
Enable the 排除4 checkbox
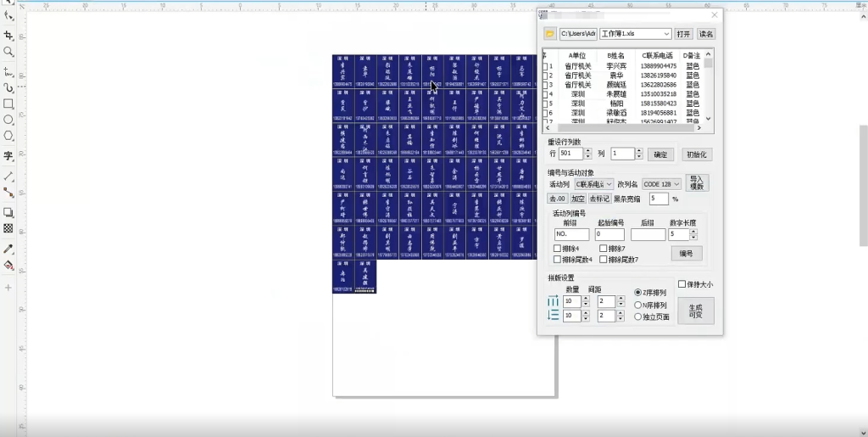(557, 249)
